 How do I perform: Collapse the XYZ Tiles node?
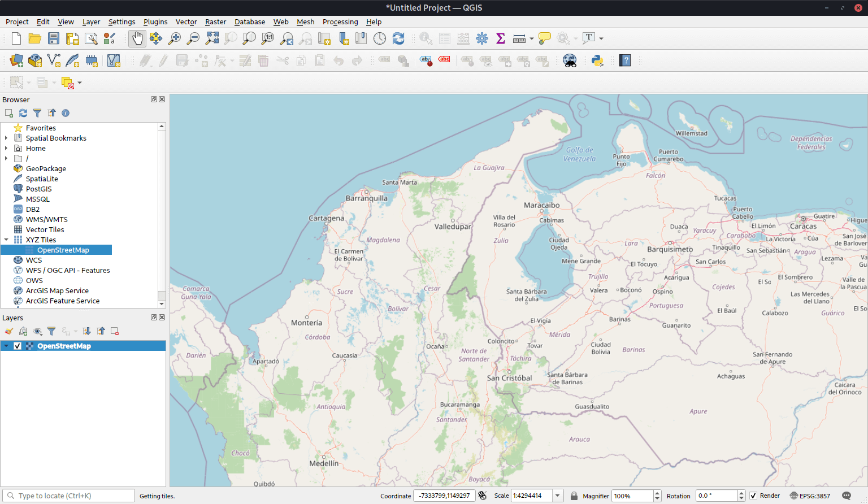coord(6,240)
